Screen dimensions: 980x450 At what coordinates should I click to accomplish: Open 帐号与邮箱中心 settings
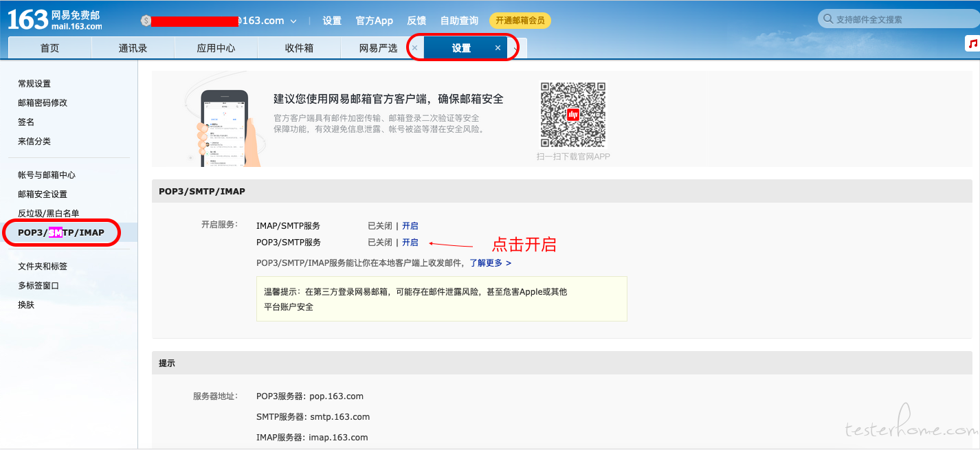pos(47,175)
